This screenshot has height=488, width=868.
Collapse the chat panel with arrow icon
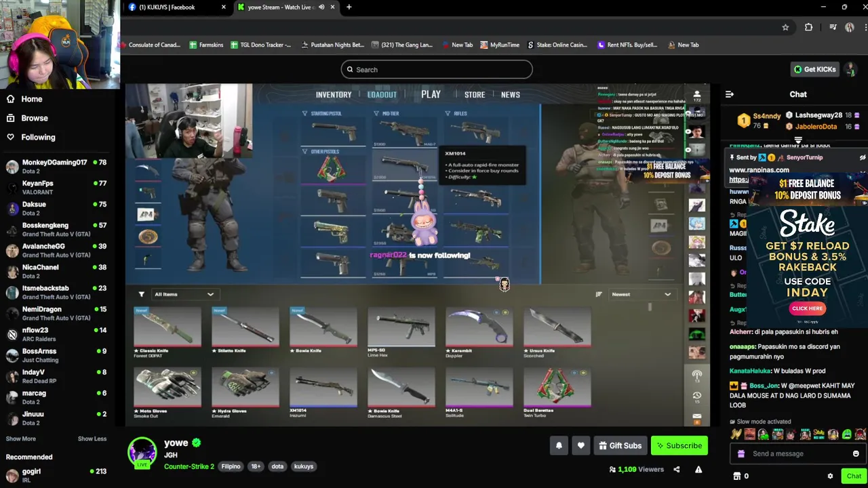coord(730,94)
